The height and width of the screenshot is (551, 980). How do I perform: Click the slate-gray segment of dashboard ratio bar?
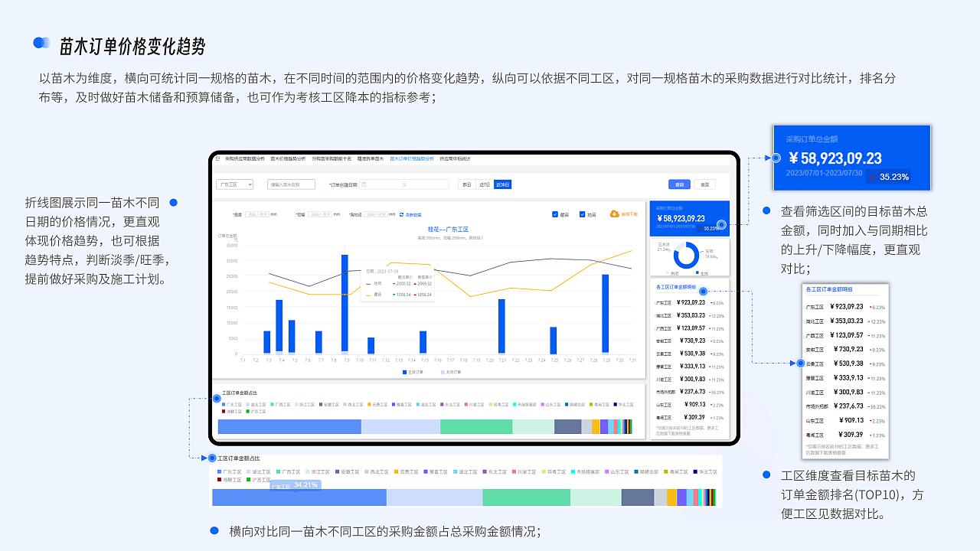point(568,426)
